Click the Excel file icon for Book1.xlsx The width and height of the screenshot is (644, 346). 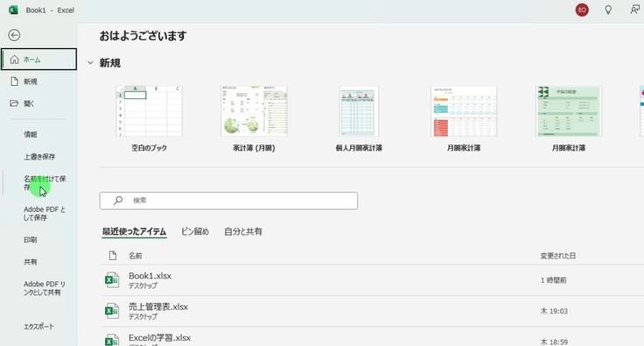pos(112,279)
